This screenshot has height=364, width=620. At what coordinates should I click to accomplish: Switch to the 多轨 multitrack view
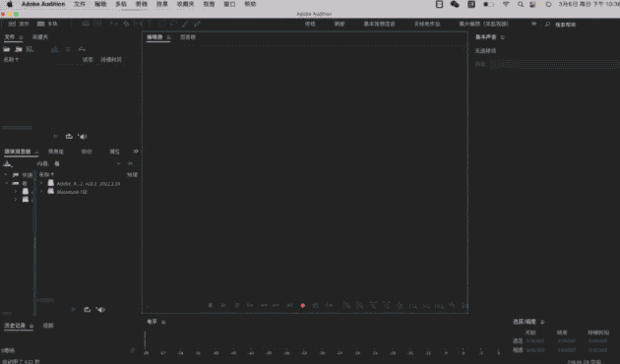tap(47, 25)
